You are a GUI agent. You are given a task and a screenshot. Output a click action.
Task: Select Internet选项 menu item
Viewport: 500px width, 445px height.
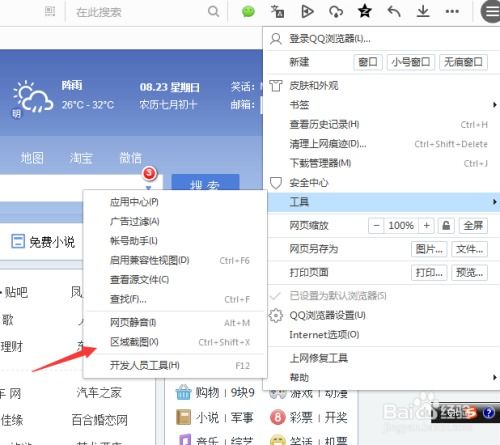click(x=383, y=335)
